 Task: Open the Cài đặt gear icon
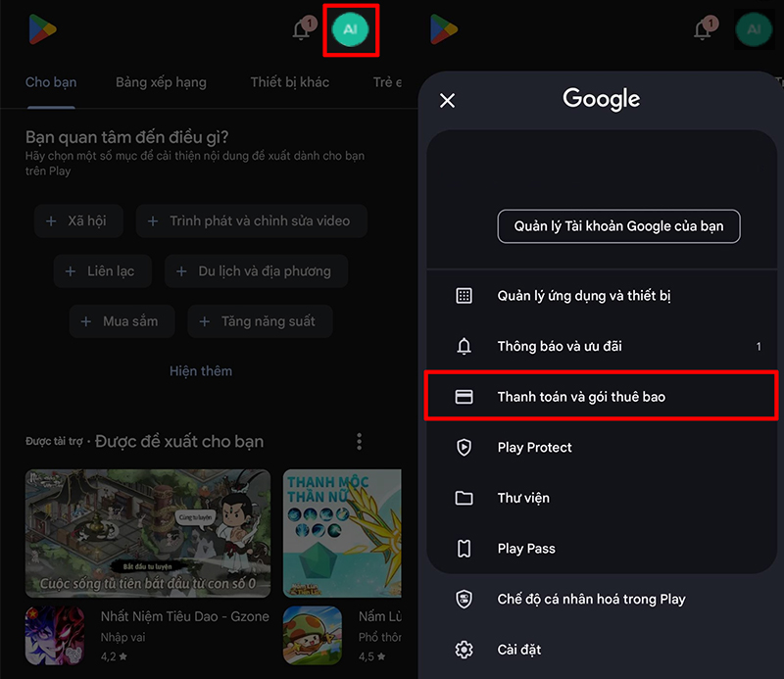click(x=465, y=650)
